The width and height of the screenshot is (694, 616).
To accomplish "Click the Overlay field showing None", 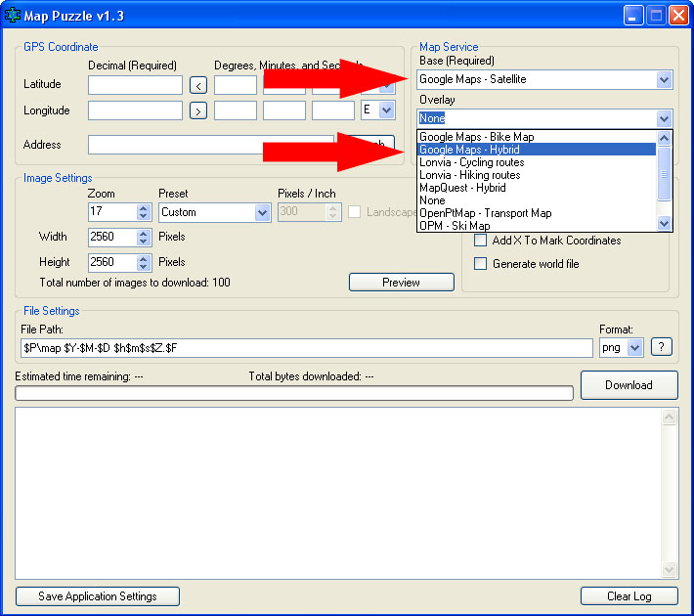I will click(x=537, y=118).
